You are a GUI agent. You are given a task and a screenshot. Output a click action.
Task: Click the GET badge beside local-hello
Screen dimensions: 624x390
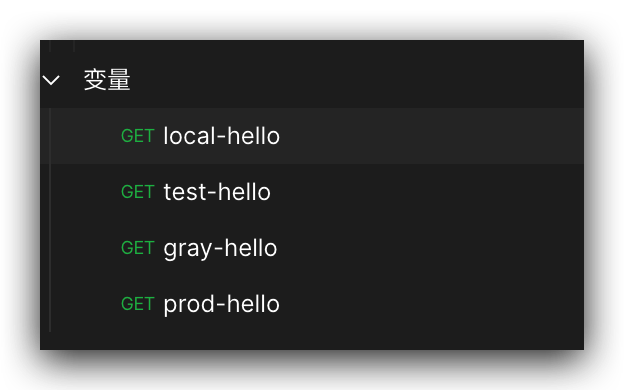coord(138,136)
